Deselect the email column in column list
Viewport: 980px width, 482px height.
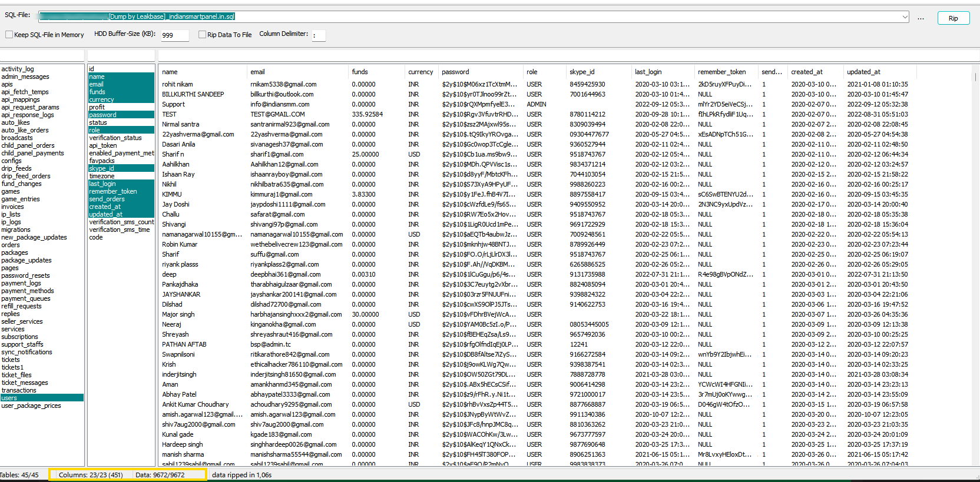pos(121,84)
